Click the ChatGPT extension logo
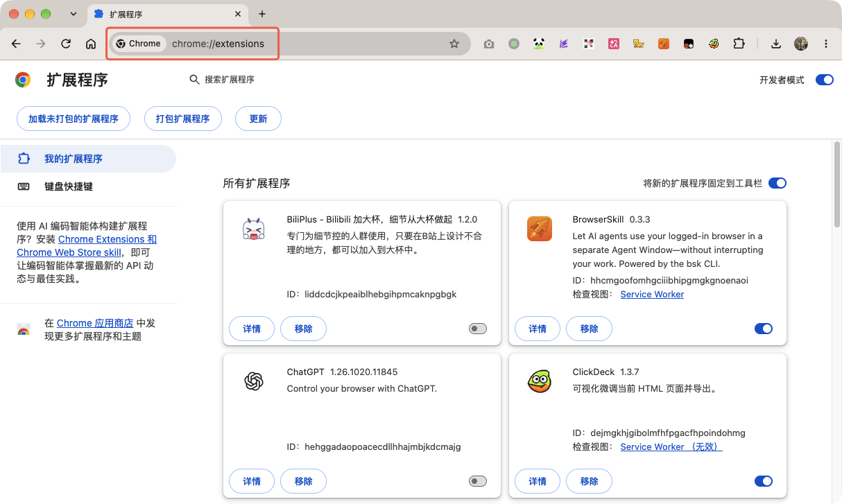This screenshot has height=504, width=842. pos(254,381)
